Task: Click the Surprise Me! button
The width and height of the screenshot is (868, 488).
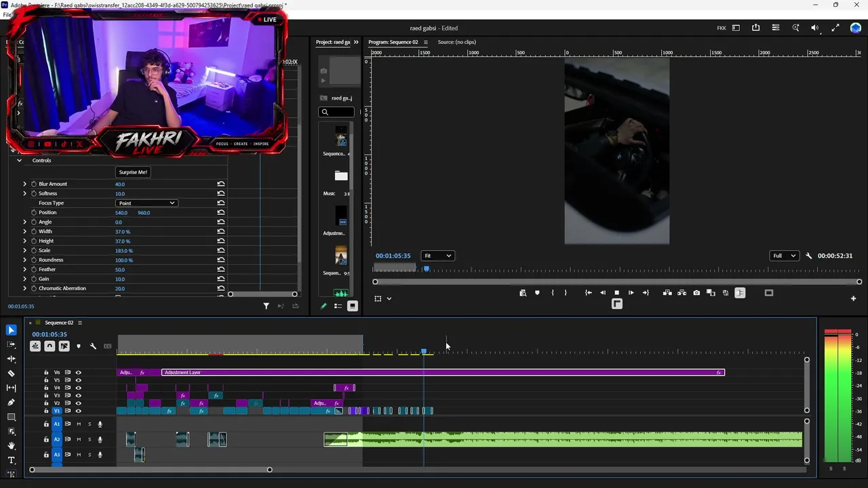Action: 133,172
